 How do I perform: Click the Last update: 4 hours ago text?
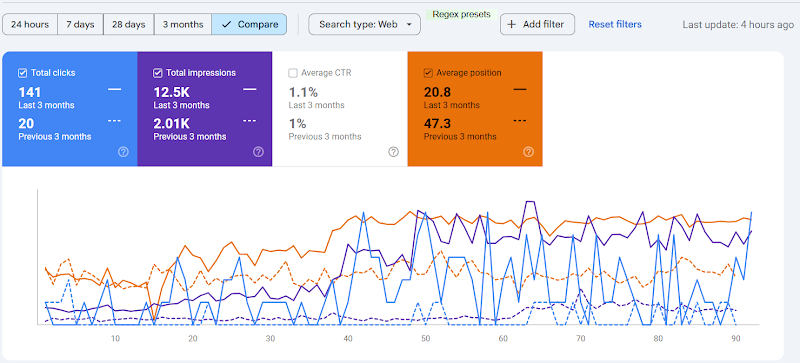(x=738, y=25)
